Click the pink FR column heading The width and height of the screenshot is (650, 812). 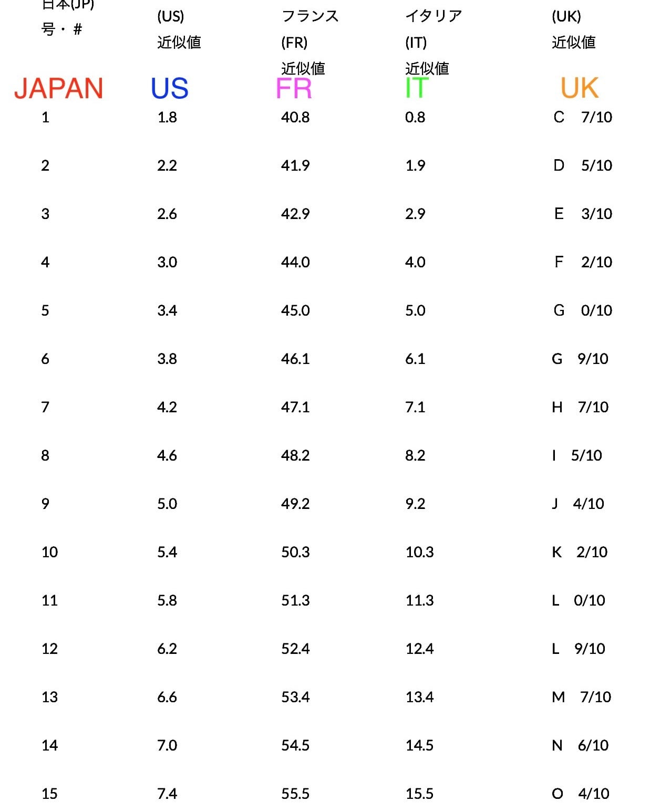point(294,88)
